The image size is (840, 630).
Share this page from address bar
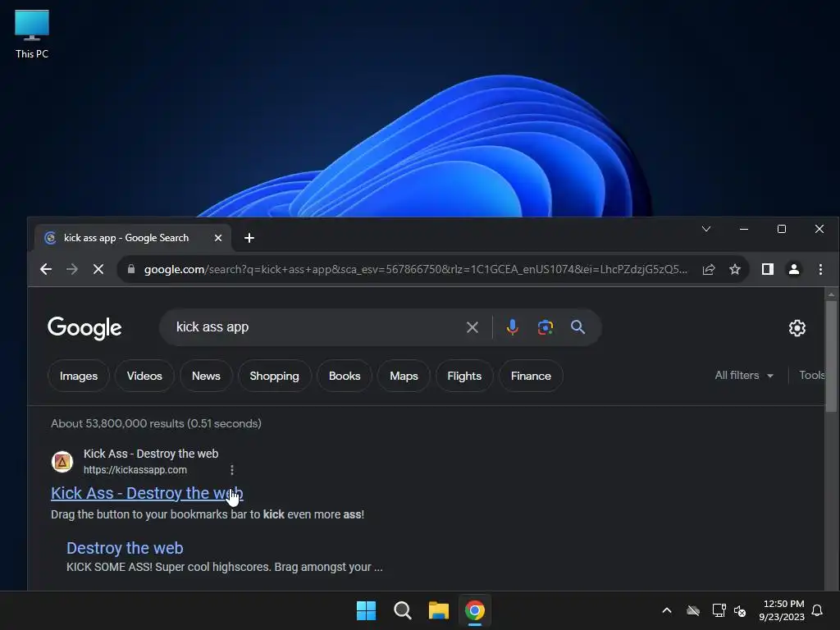point(709,269)
